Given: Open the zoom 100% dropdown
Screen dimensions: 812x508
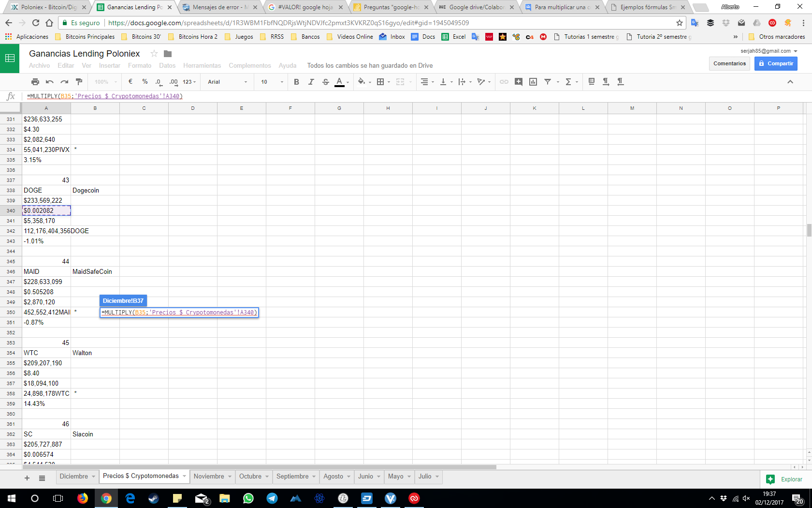Looking at the screenshot, I should (x=105, y=82).
